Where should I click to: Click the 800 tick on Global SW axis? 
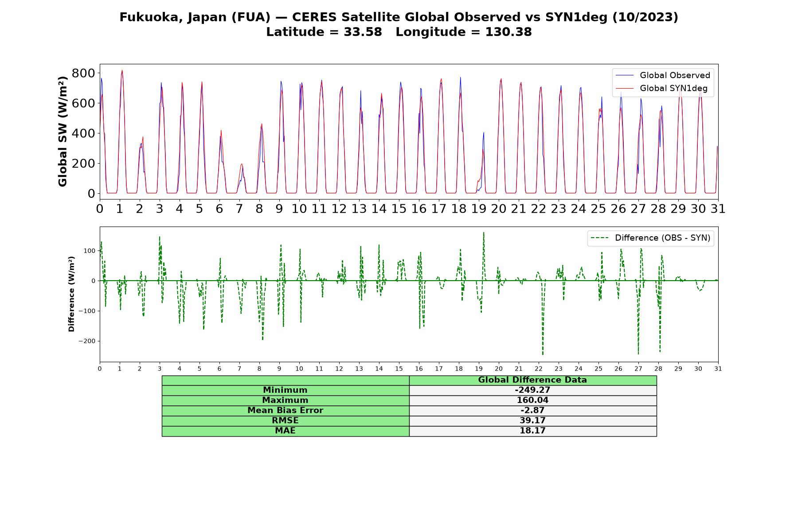pyautogui.click(x=83, y=73)
